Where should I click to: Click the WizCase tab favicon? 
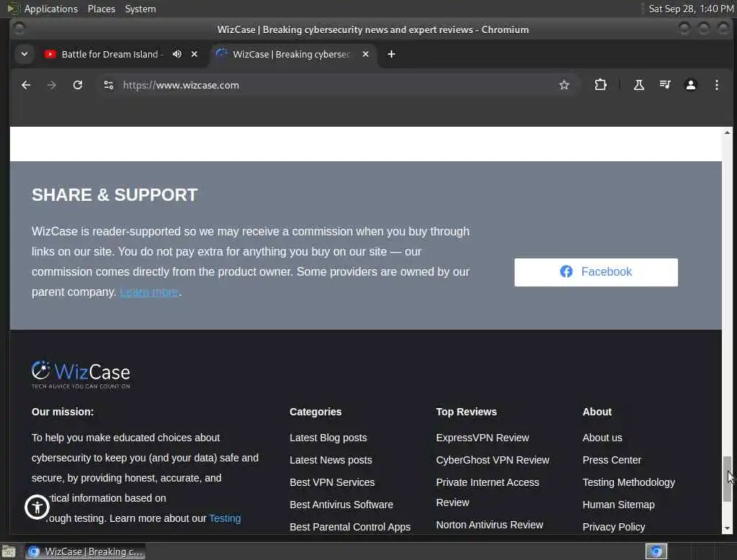click(222, 54)
